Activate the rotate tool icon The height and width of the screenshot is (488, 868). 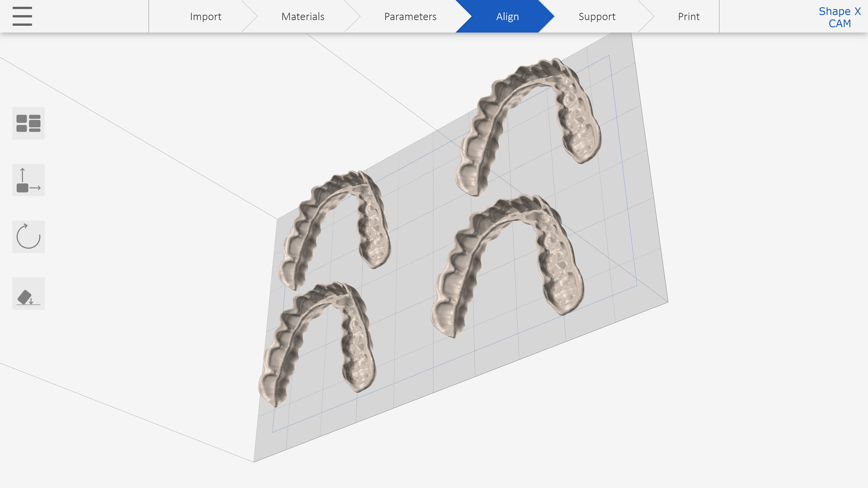[28, 237]
